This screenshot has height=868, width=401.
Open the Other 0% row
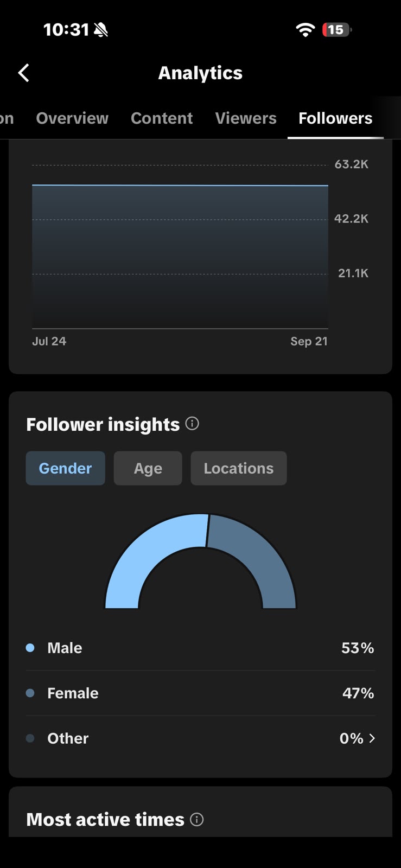(200, 738)
